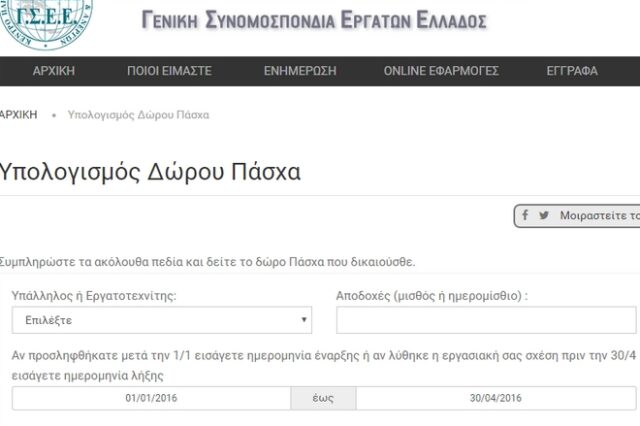This screenshot has height=426, width=640.
Task: Click the ΓΕΝΙΚΗ ΣΥΝΟΜΟΣΠΟΝΔΙΑ ΕΡΓΑΤΩΝ ΕΛΛΑΔΟΣ header title
Action: pyautogui.click(x=314, y=20)
